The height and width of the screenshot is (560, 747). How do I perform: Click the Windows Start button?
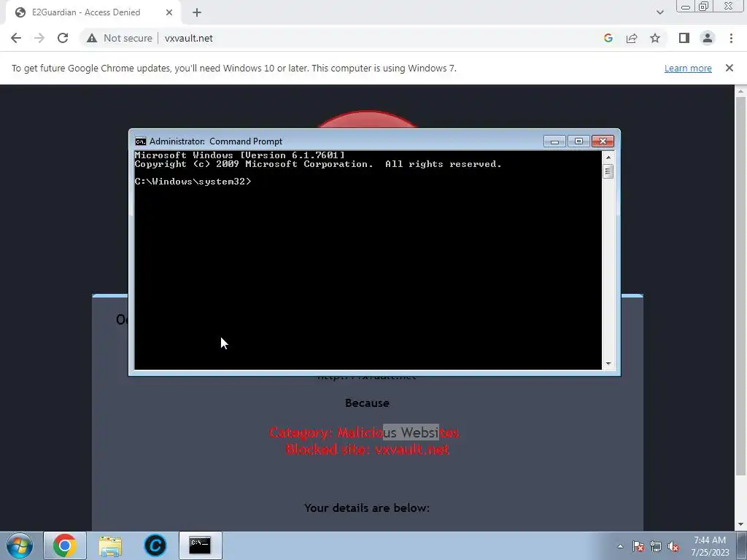point(20,545)
